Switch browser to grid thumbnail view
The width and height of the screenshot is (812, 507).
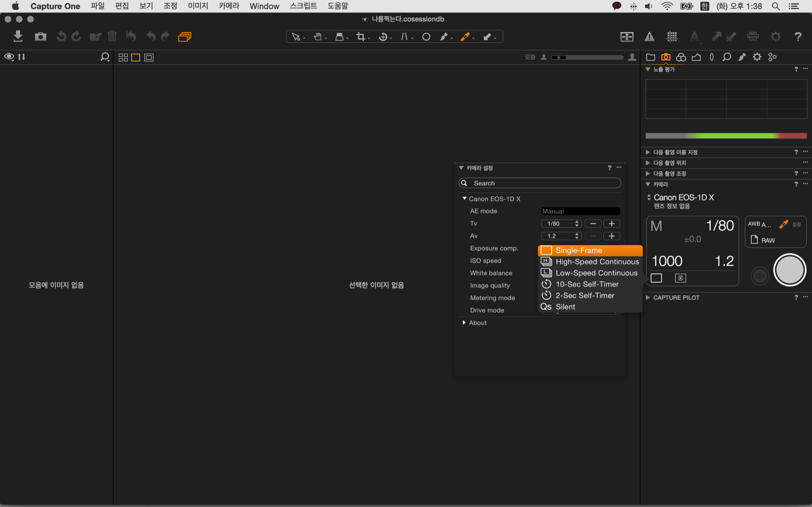tap(123, 57)
